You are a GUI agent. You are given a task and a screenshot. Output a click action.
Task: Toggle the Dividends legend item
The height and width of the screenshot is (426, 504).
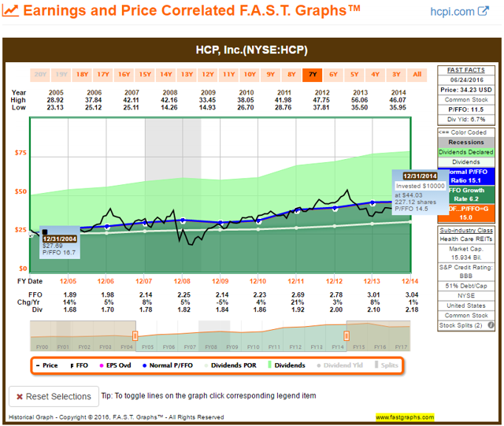pos(287,365)
